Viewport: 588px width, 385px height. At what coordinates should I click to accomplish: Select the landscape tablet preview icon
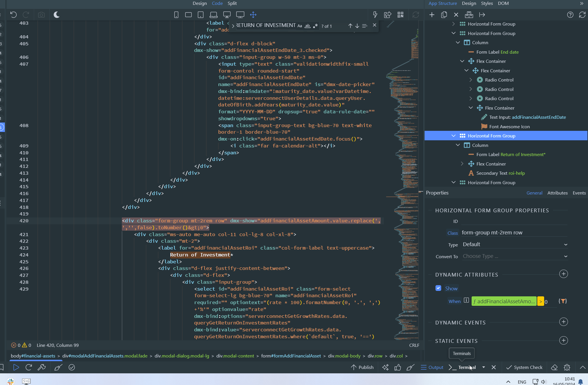pyautogui.click(x=188, y=15)
